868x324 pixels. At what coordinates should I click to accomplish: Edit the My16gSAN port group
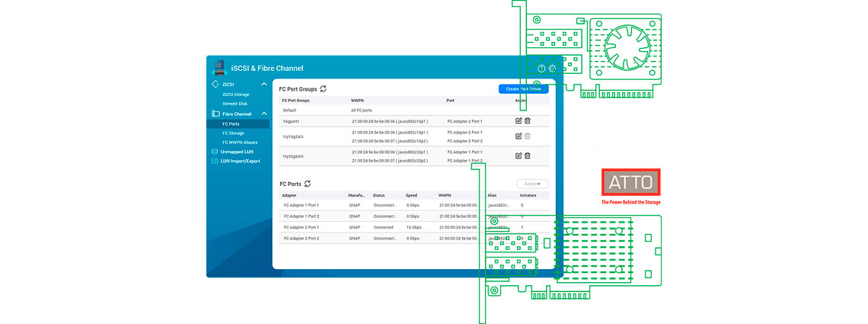click(x=519, y=136)
